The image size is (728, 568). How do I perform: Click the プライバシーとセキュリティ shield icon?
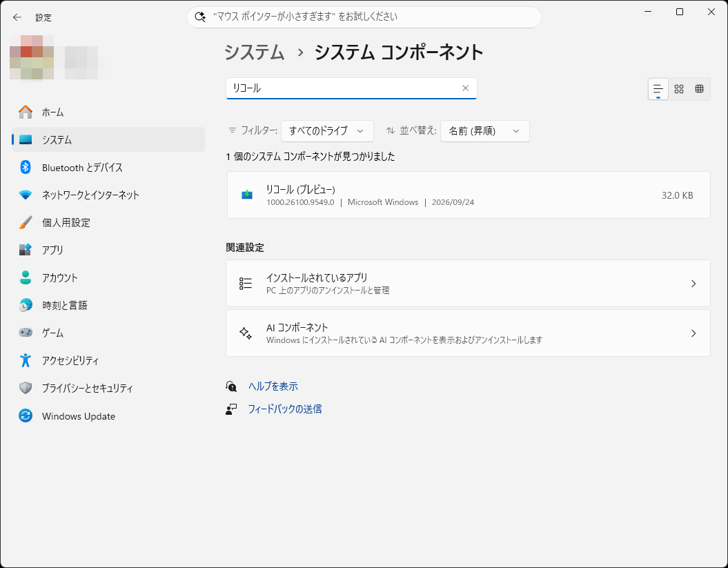coord(26,388)
